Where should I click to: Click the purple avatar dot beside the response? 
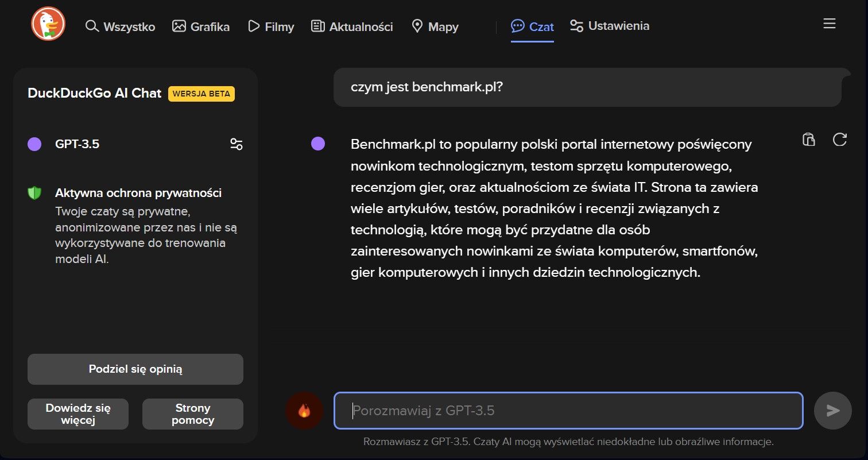[318, 144]
